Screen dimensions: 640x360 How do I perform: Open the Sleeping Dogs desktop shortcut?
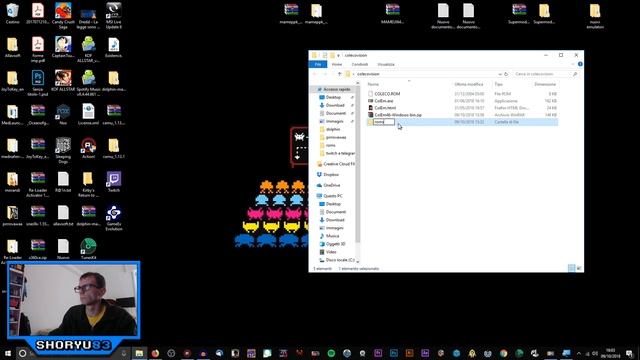[x=63, y=150]
